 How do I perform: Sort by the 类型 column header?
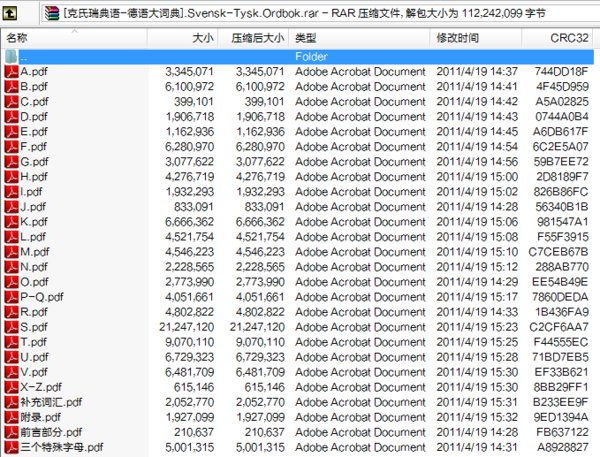[x=359, y=38]
